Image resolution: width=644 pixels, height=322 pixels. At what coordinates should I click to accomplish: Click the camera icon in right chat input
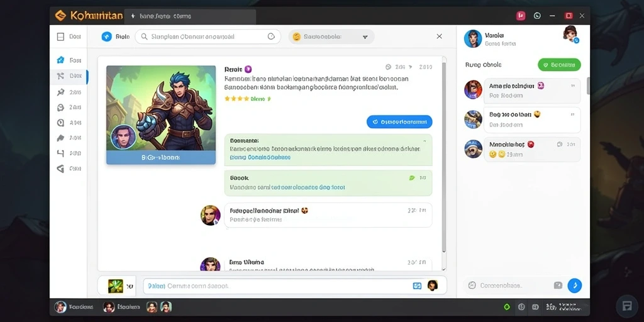click(558, 285)
